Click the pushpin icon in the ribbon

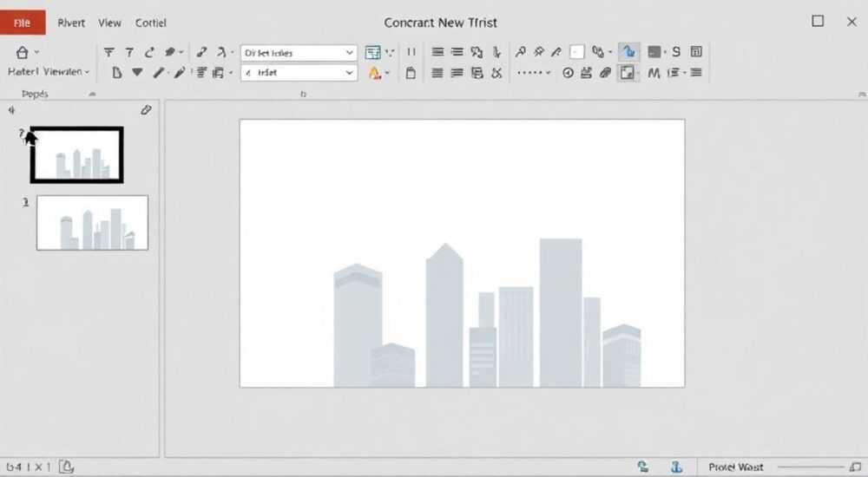click(x=539, y=52)
